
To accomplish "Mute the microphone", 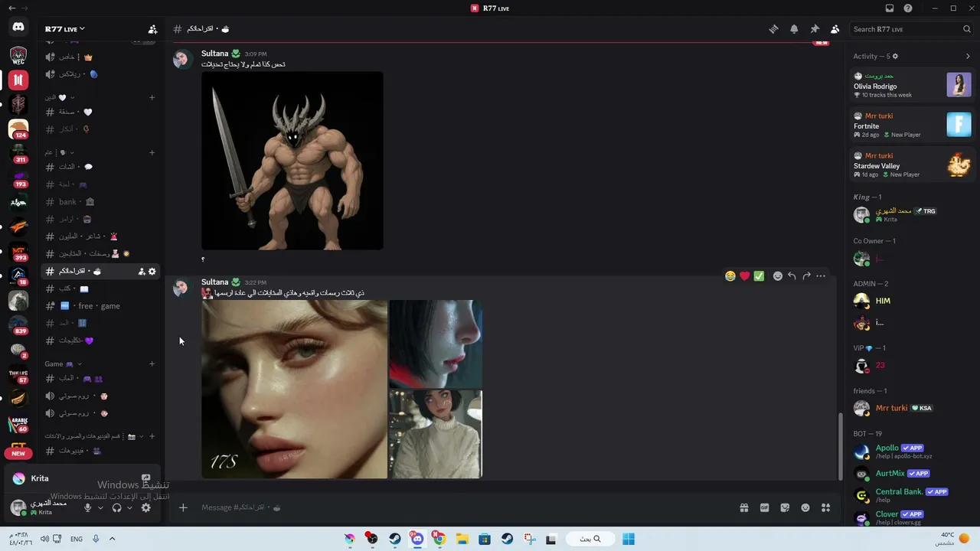I will pos(87,507).
